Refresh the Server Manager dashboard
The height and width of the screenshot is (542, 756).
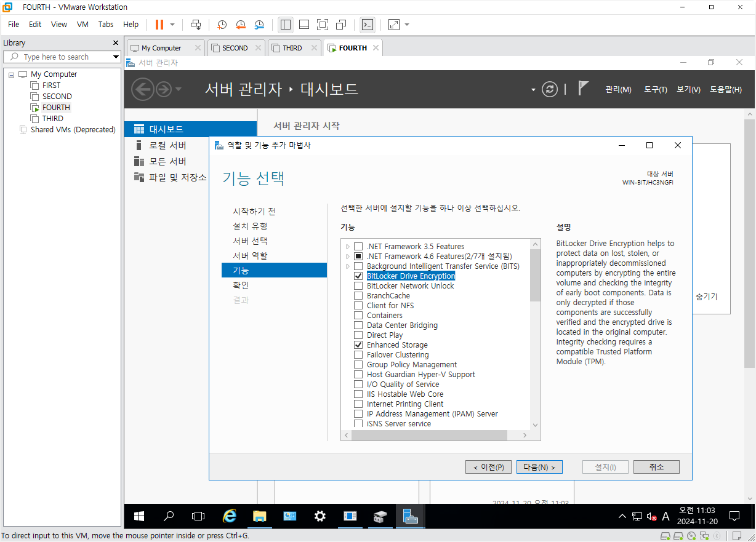549,89
